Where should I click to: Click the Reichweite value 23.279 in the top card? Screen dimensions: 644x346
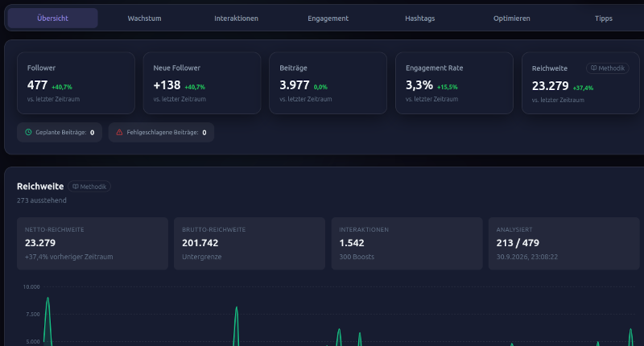550,86
